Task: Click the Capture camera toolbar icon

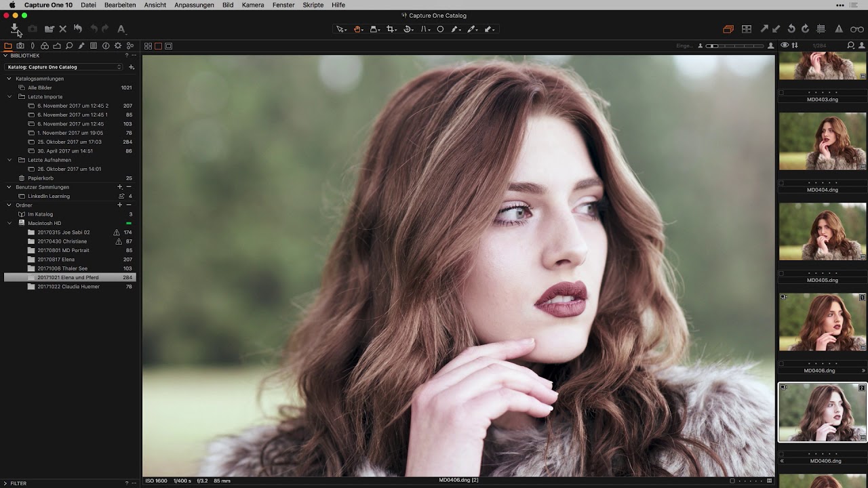Action: point(32,29)
